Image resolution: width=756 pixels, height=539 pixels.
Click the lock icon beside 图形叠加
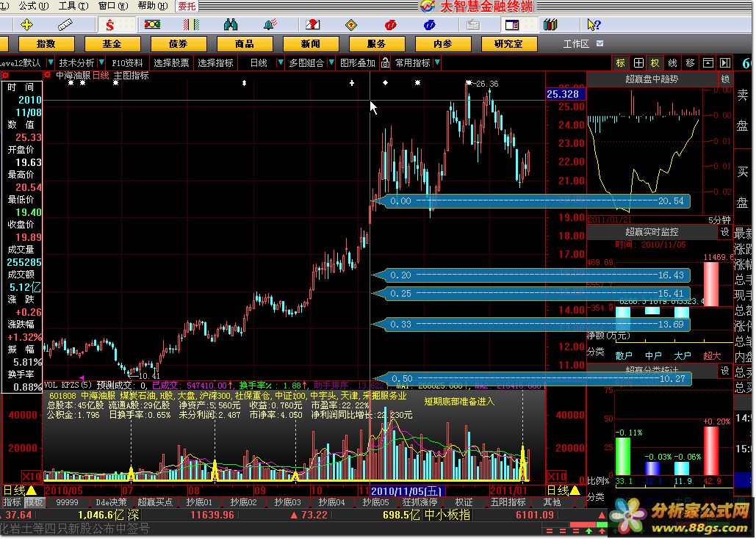click(385, 62)
